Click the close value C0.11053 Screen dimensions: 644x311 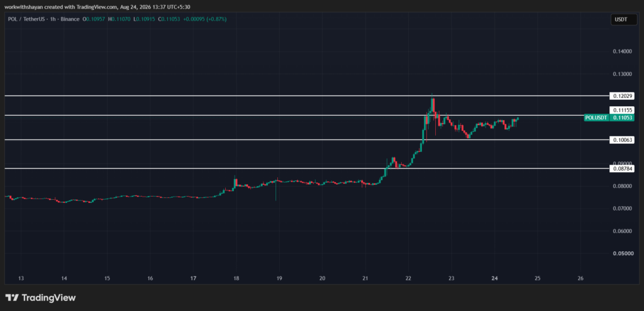(170, 19)
